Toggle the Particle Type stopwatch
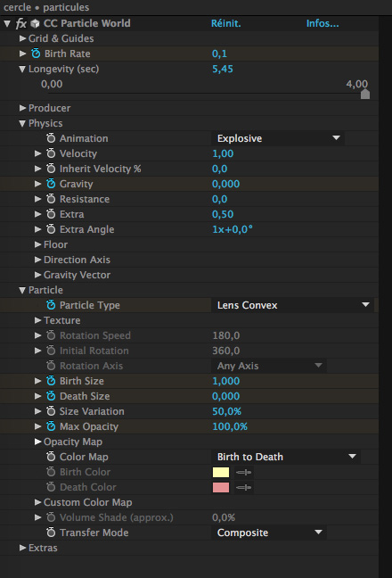 [x=51, y=305]
